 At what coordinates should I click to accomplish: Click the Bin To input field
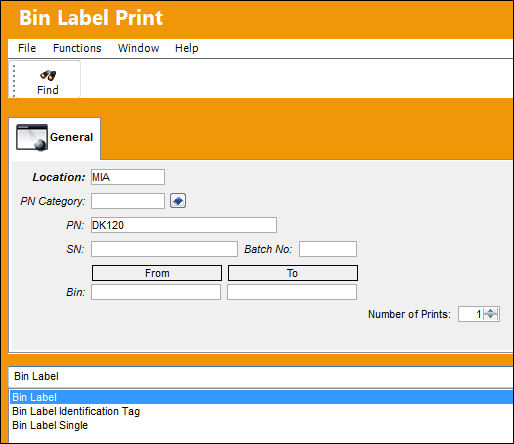point(292,292)
